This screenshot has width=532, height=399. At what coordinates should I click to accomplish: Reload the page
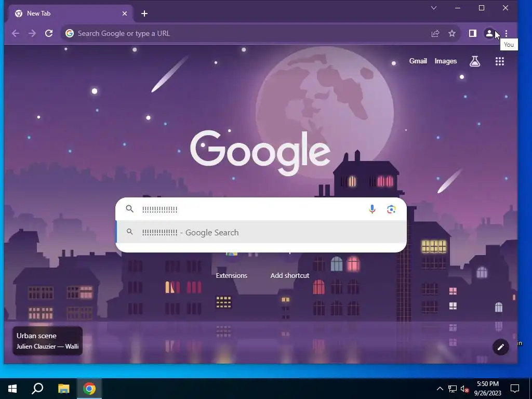click(x=49, y=33)
